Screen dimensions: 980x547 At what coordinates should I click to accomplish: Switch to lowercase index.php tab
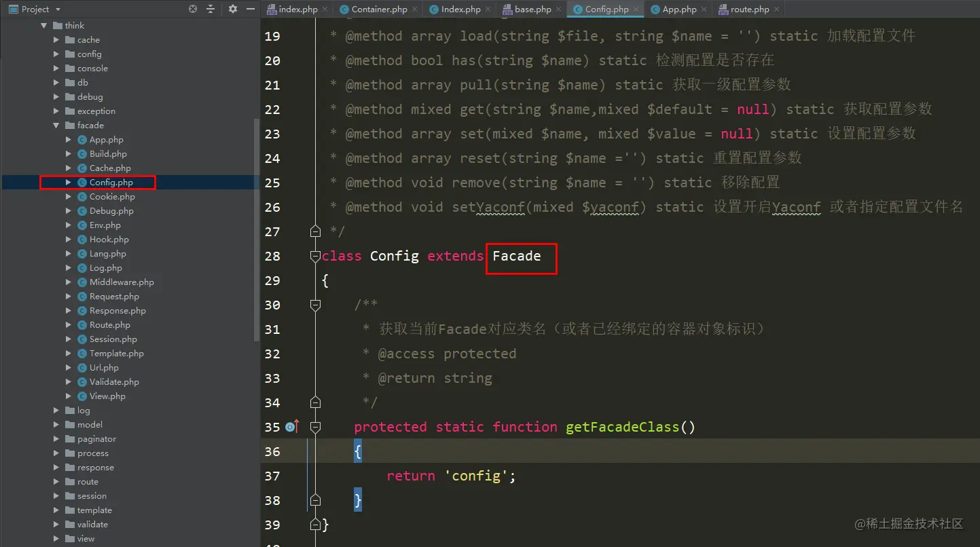[298, 10]
